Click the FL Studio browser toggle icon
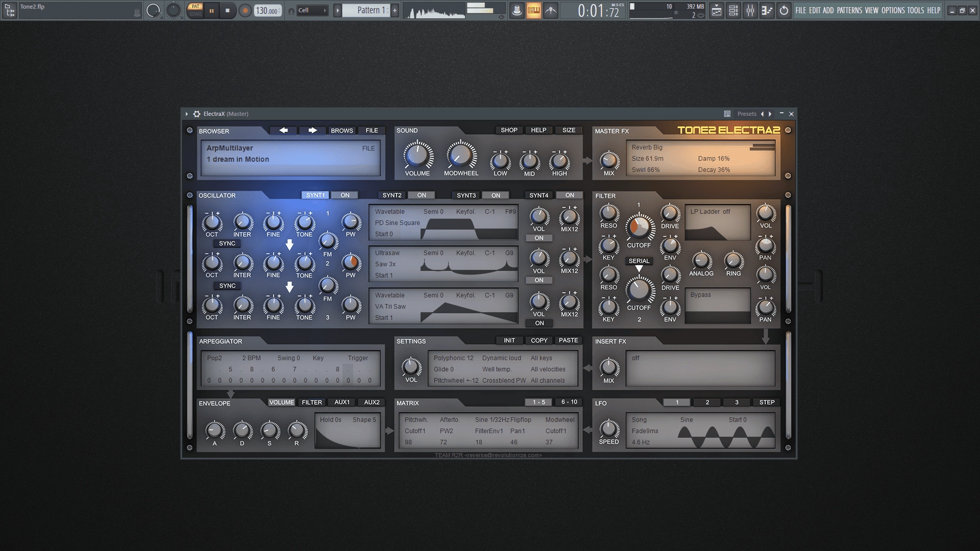 [x=9, y=10]
